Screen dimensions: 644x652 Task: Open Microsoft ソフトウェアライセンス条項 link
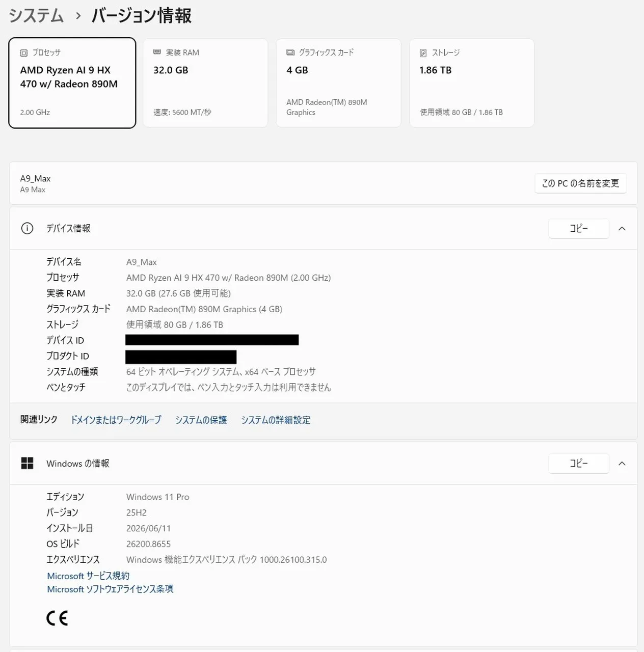(110, 589)
